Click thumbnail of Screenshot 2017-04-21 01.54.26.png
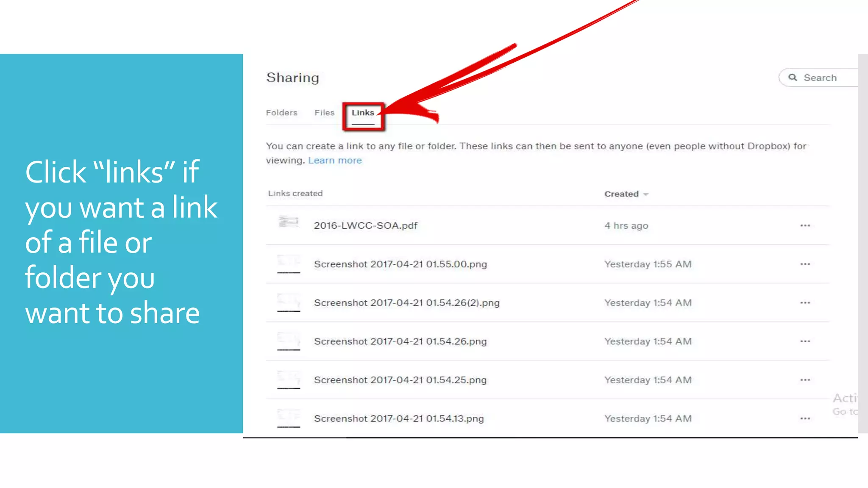 pyautogui.click(x=289, y=341)
